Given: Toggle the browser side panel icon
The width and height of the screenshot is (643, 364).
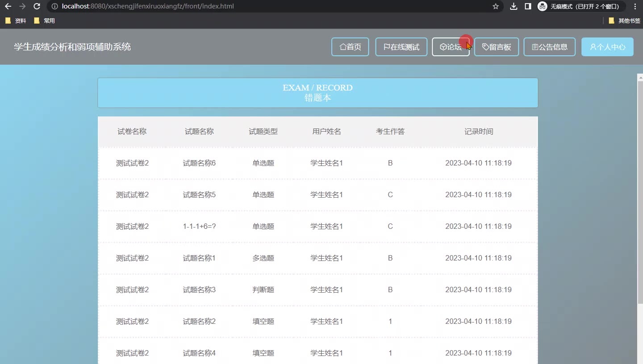Looking at the screenshot, I should 528,6.
